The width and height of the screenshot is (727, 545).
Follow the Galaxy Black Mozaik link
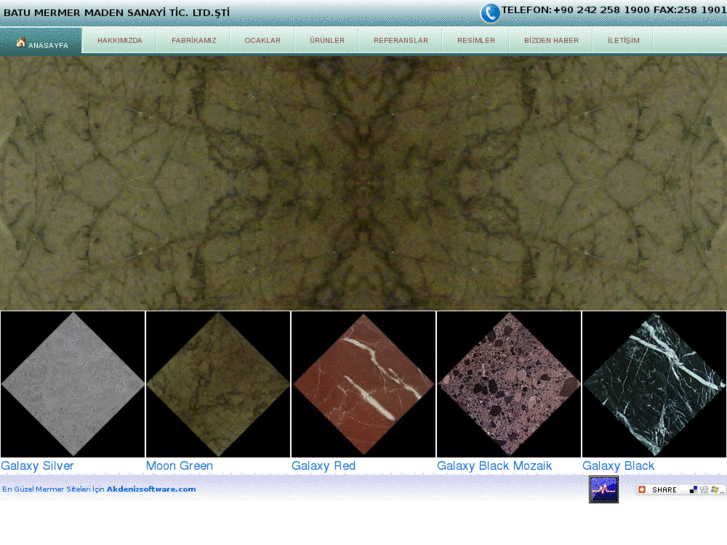pyautogui.click(x=494, y=466)
